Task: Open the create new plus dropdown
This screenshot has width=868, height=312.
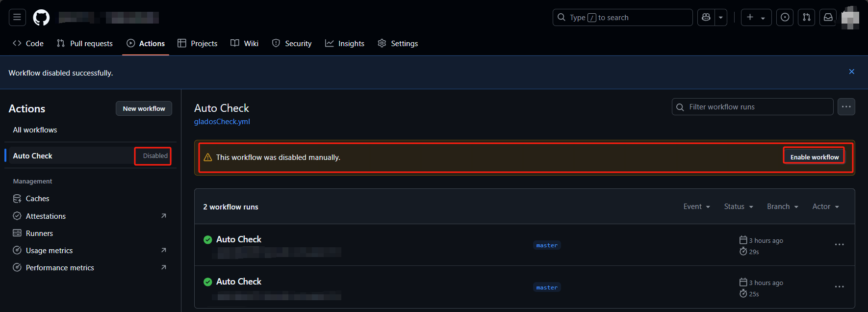Action: point(756,18)
